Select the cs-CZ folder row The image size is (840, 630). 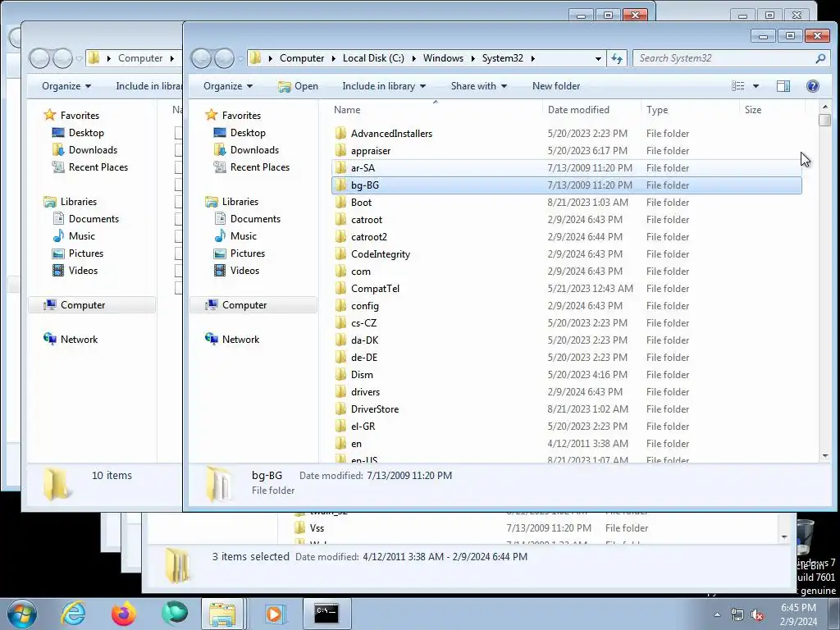click(x=566, y=323)
